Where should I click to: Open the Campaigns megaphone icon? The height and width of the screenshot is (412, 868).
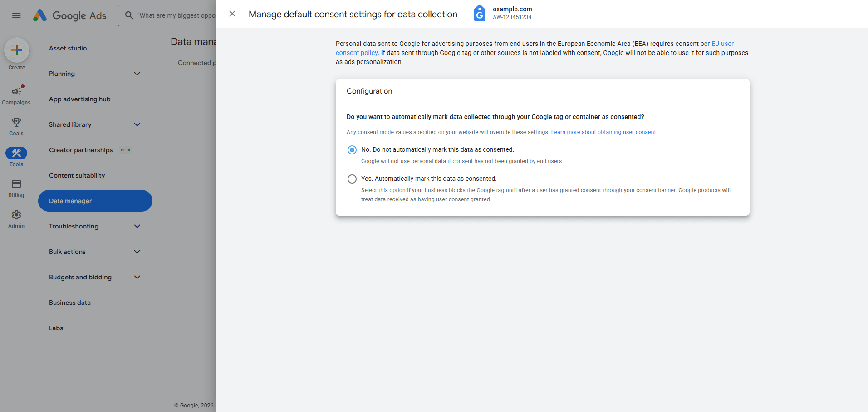pos(16,91)
